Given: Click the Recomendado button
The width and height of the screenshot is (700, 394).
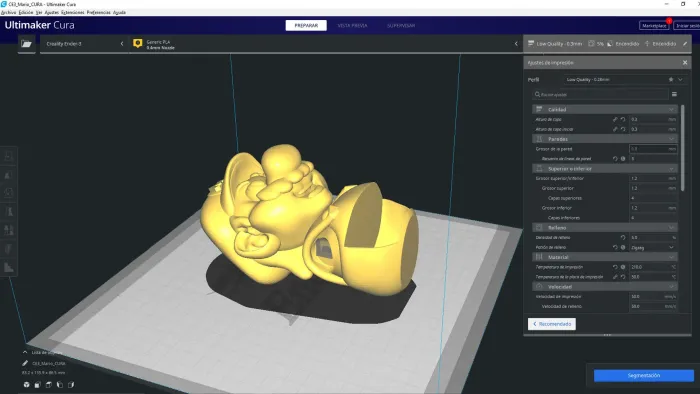Looking at the screenshot, I should click(x=552, y=324).
